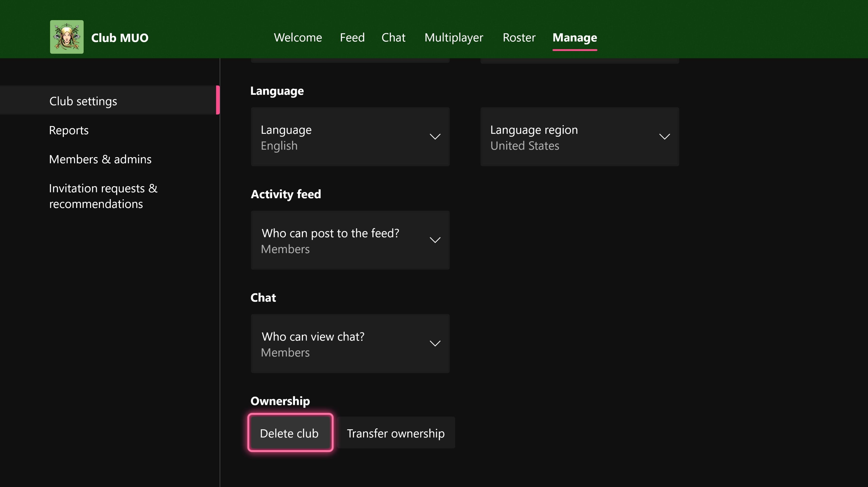This screenshot has height=487, width=868.
Task: Select Club settings in the sidebar
Action: pos(83,100)
